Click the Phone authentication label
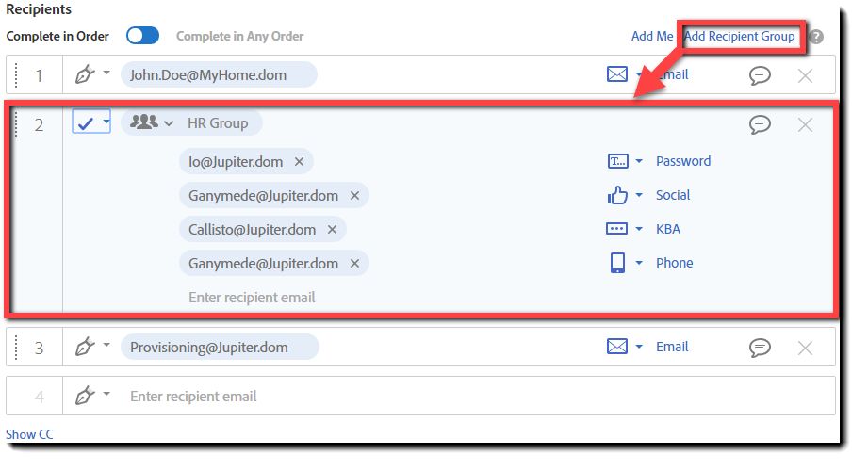868x471 pixels. [x=674, y=262]
